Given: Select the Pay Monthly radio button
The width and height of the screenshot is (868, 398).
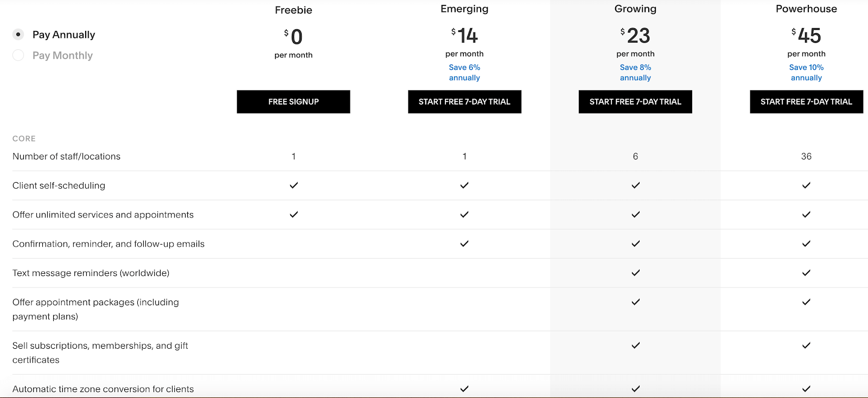Looking at the screenshot, I should coord(18,55).
